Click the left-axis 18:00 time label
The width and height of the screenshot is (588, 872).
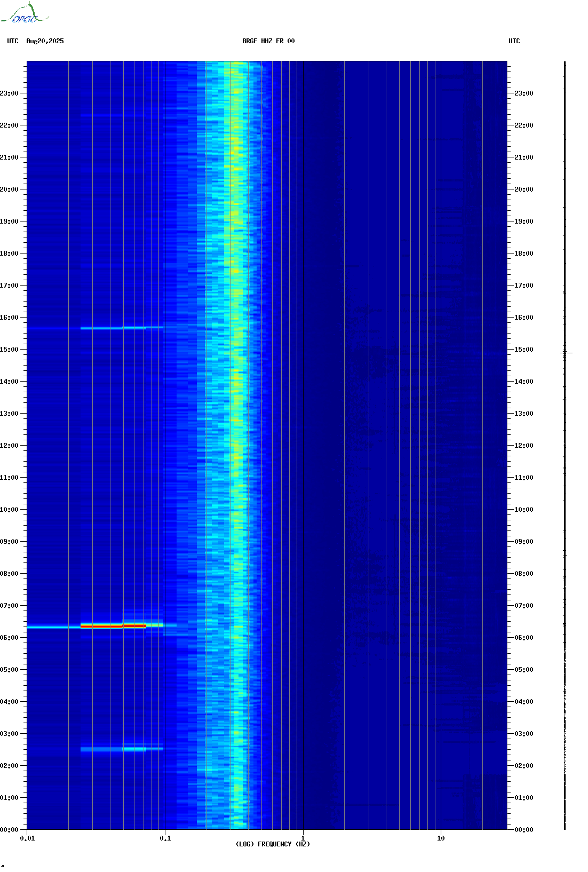[9, 253]
